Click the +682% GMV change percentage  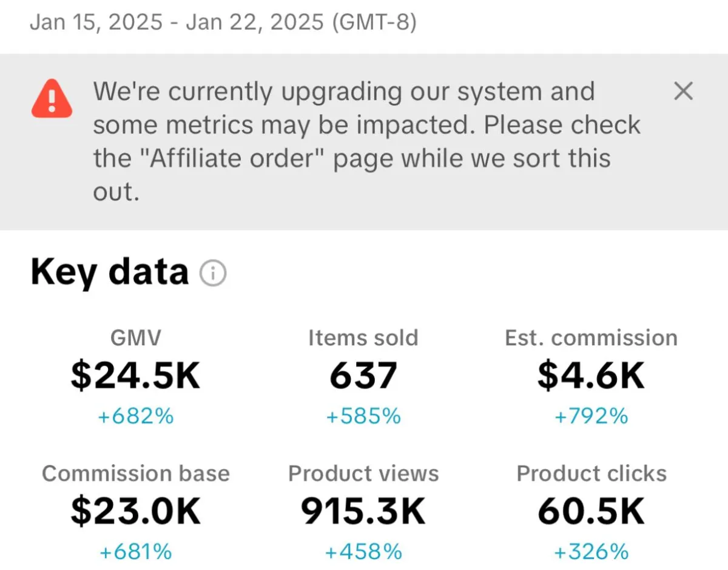[x=136, y=416]
